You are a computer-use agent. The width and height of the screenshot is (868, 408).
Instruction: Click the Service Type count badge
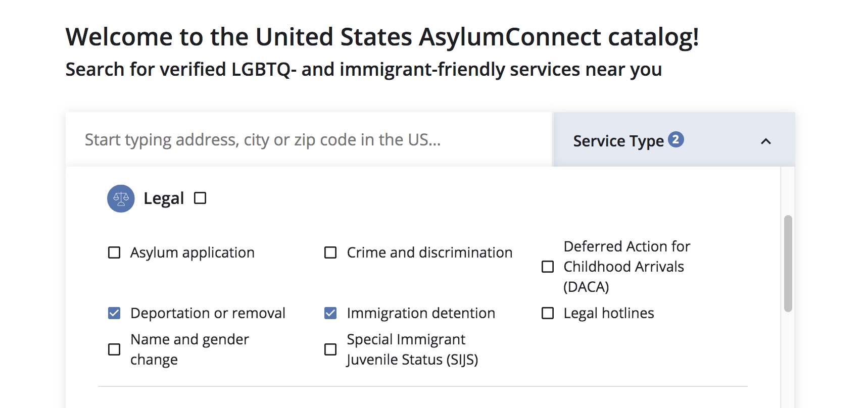[676, 139]
